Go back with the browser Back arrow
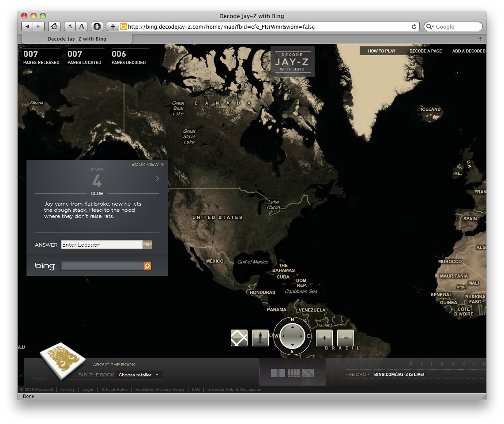 pyautogui.click(x=27, y=26)
